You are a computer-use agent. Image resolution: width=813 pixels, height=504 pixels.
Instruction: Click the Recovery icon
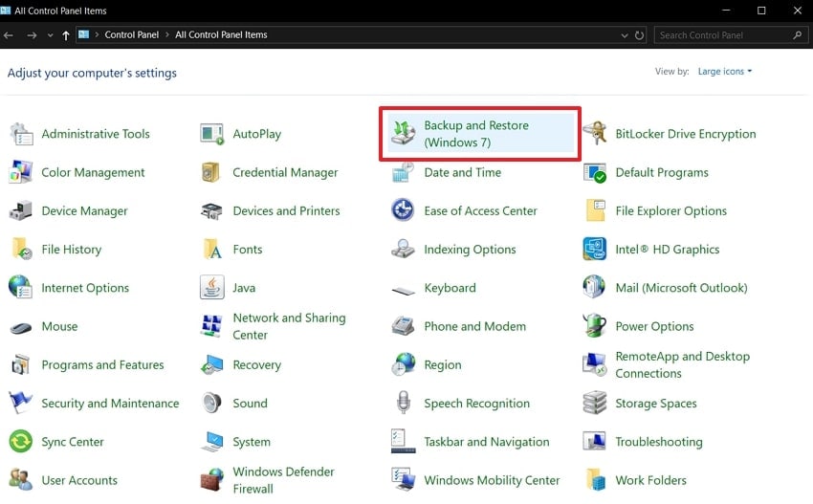(x=212, y=364)
